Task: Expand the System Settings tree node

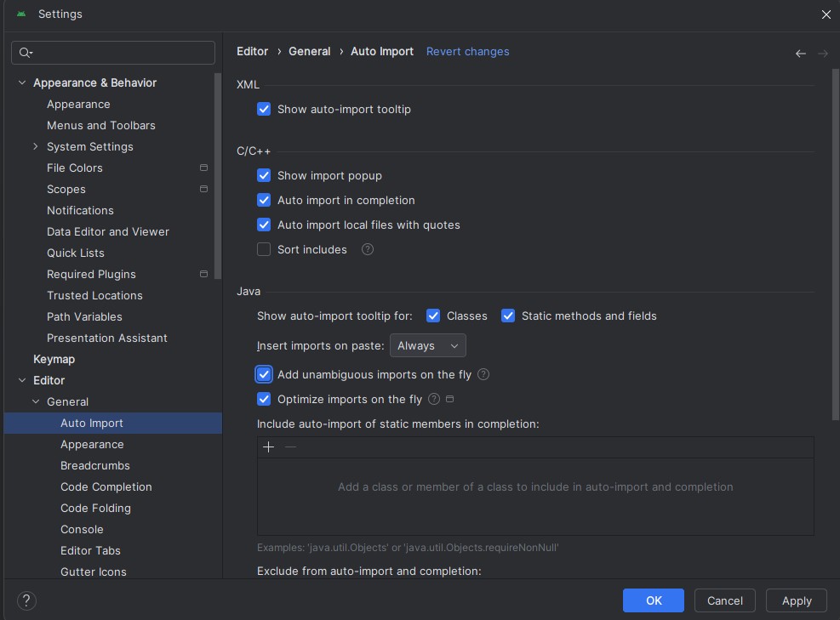Action: [x=36, y=147]
